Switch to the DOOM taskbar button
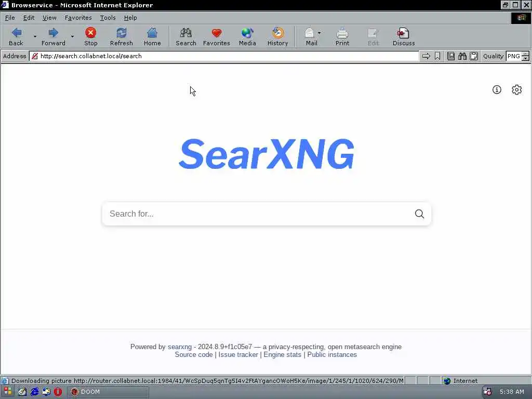532x399 pixels. (x=108, y=392)
